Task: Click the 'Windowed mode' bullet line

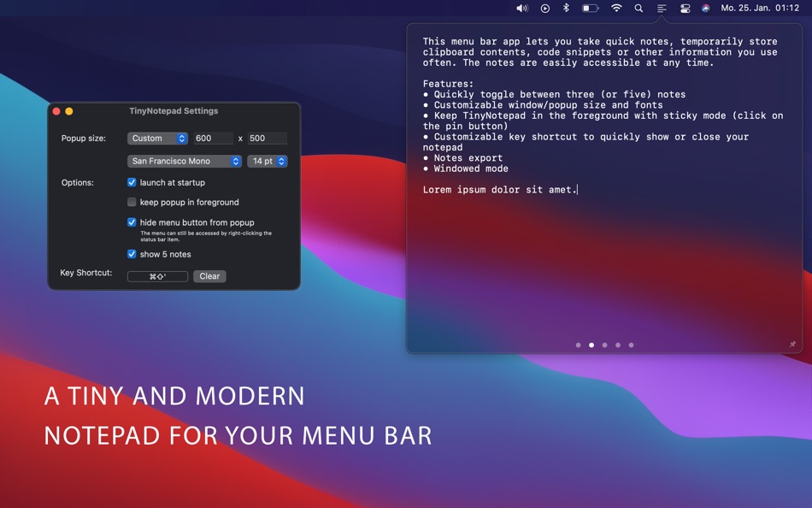Action: [466, 168]
